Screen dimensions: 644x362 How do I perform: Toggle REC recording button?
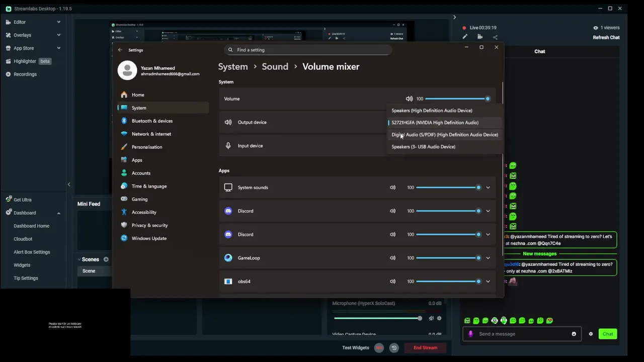[379, 348]
